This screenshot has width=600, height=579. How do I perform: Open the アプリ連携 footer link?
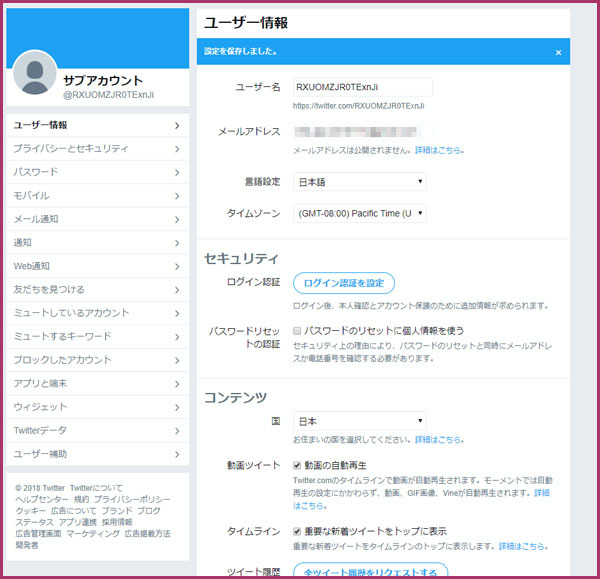coord(78,522)
